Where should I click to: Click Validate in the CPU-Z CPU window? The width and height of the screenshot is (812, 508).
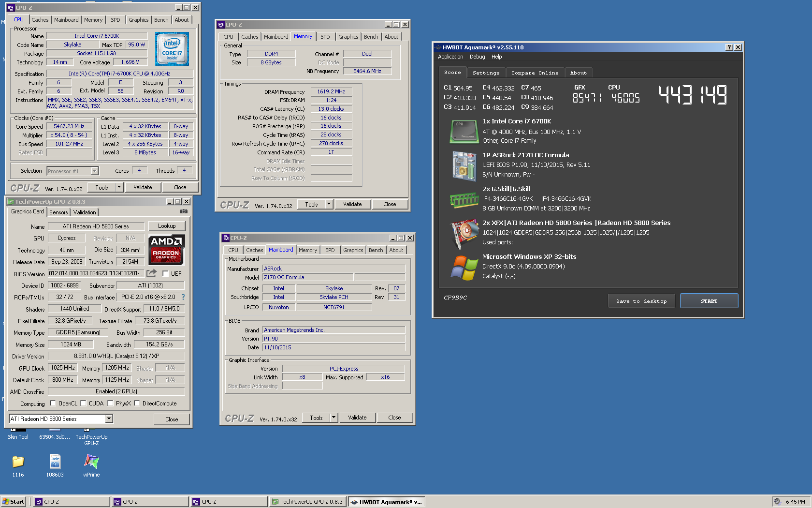tap(143, 187)
